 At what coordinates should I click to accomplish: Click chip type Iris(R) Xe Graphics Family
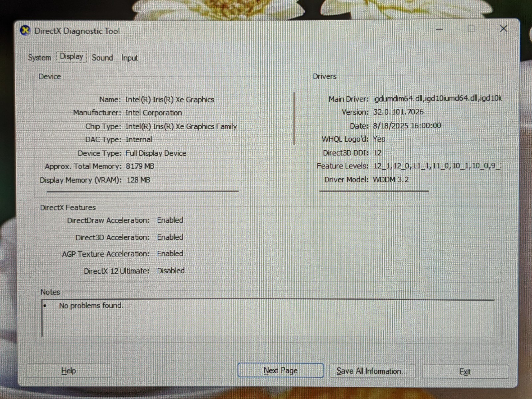click(x=181, y=126)
